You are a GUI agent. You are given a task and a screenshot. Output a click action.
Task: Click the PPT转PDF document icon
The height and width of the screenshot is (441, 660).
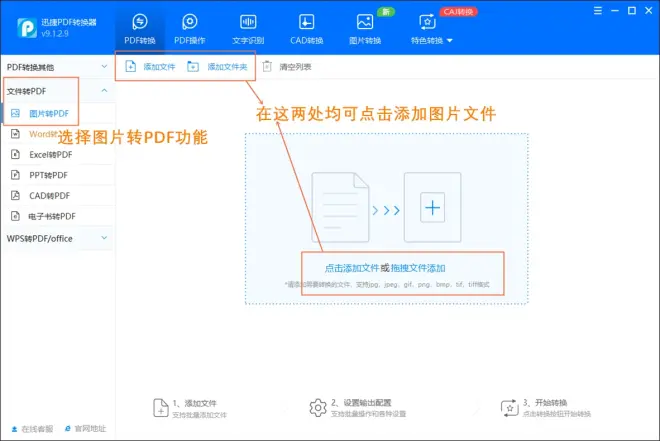[x=16, y=175]
